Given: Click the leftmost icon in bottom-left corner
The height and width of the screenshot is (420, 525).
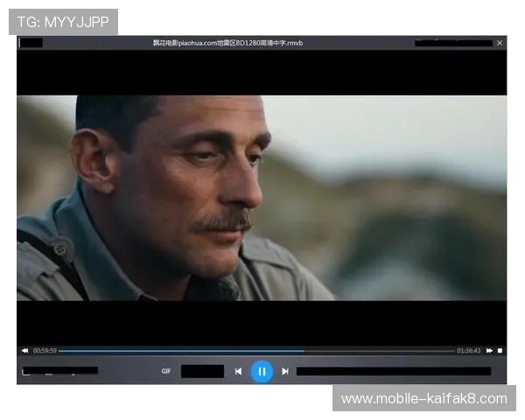Looking at the screenshot, I should 25,372.
